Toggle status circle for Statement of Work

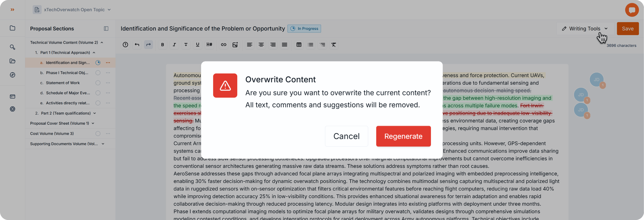[x=98, y=83]
